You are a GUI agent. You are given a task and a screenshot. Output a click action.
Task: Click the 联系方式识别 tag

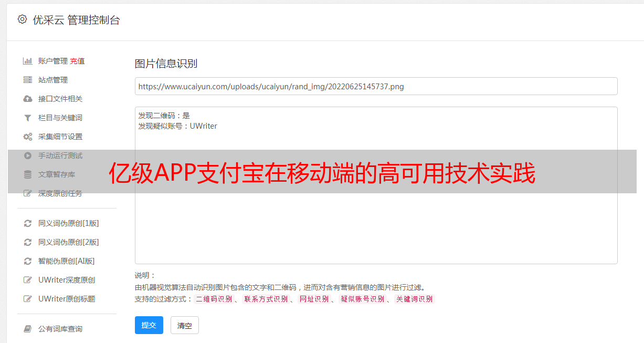point(266,299)
